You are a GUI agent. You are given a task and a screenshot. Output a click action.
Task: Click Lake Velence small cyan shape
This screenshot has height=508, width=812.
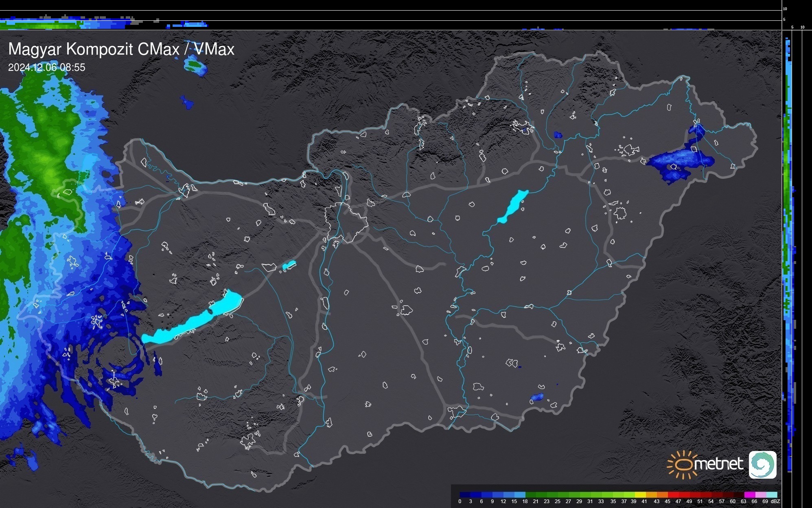(289, 265)
